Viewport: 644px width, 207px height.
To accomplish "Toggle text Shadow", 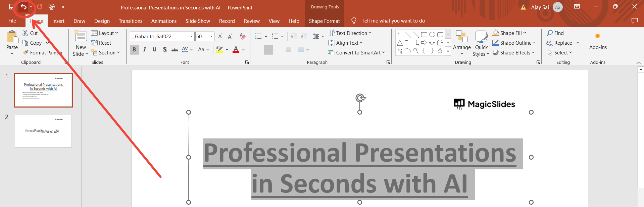I will tap(164, 49).
